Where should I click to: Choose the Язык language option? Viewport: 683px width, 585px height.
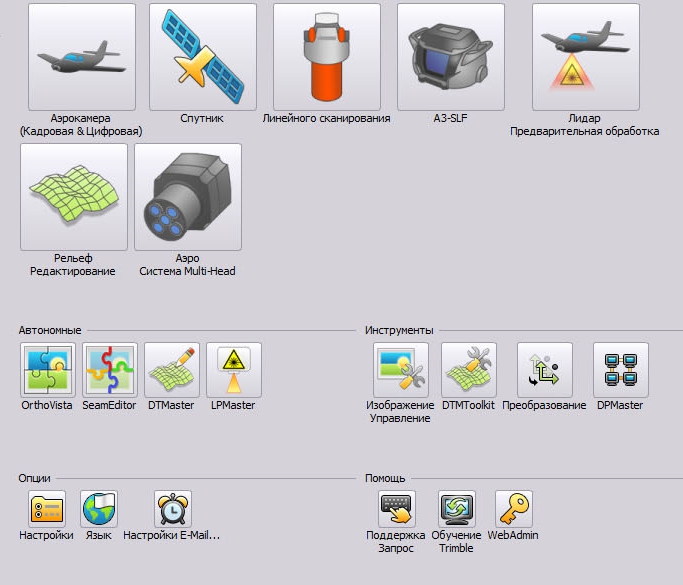(x=99, y=509)
